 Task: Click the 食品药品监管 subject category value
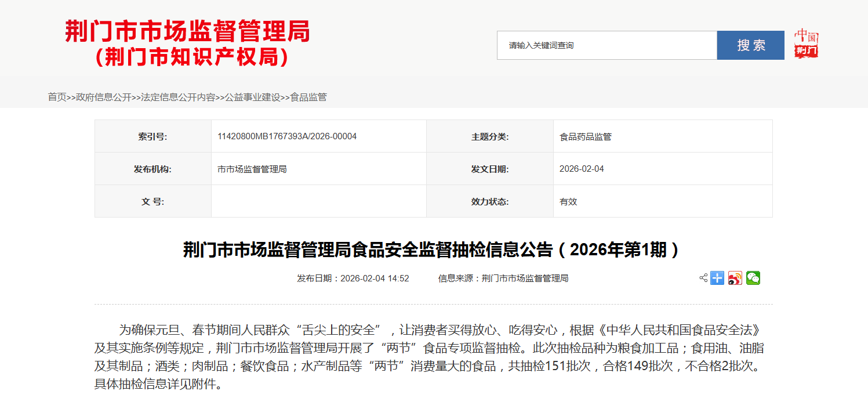coord(585,137)
